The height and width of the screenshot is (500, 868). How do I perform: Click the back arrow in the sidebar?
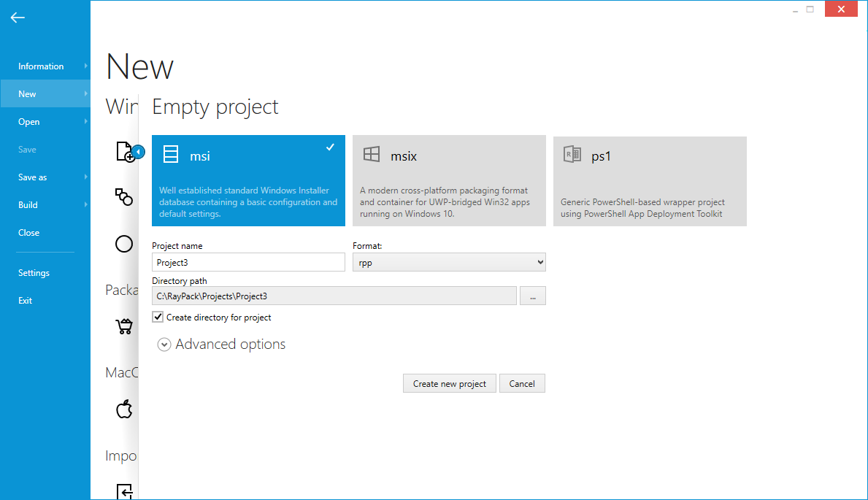18,18
